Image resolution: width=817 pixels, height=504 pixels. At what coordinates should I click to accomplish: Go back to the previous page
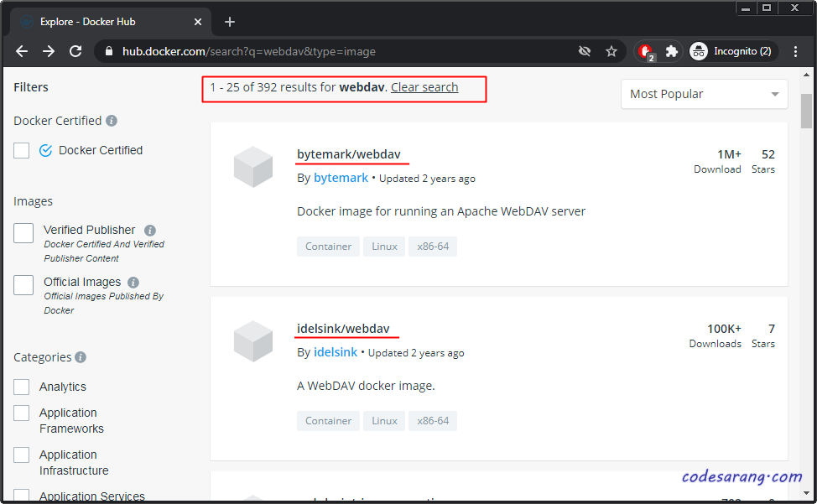click(x=22, y=51)
